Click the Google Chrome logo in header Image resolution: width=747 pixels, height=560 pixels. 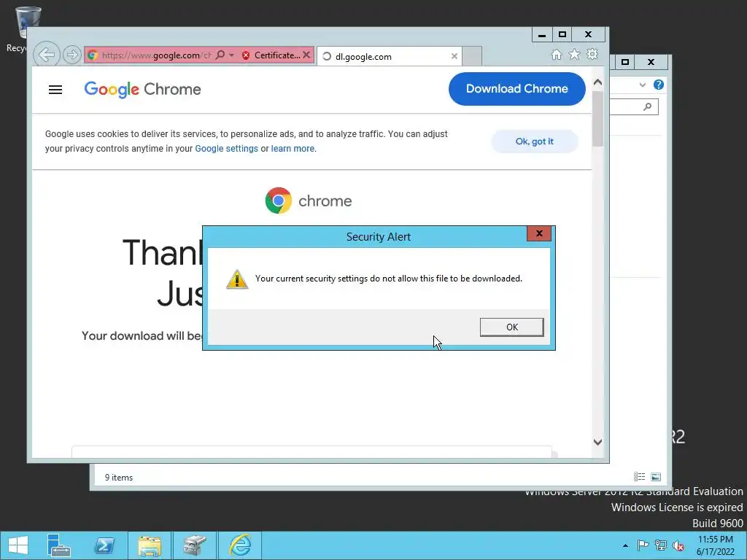142,89
